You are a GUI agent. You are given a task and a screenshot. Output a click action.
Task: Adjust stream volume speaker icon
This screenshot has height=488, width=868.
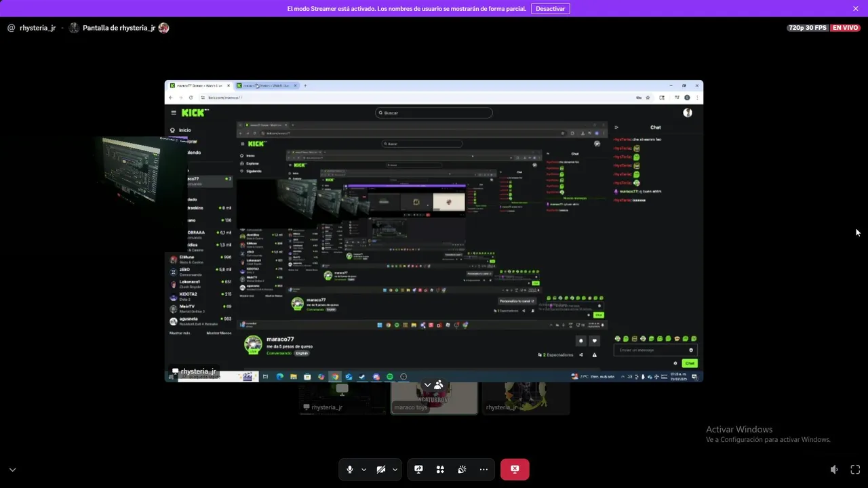834,469
